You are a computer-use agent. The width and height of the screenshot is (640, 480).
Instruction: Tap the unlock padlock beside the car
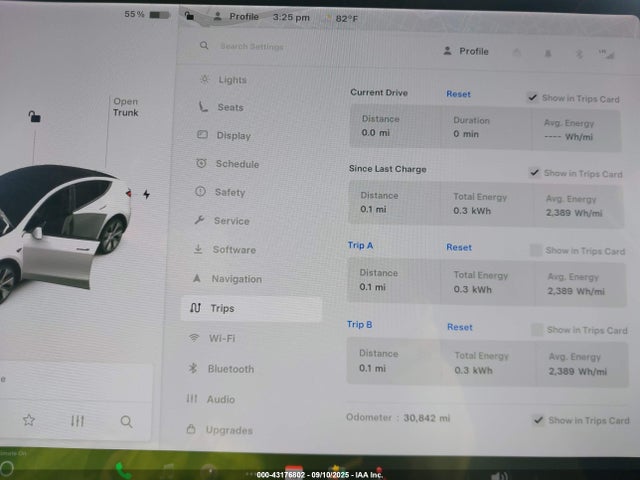pos(34,117)
